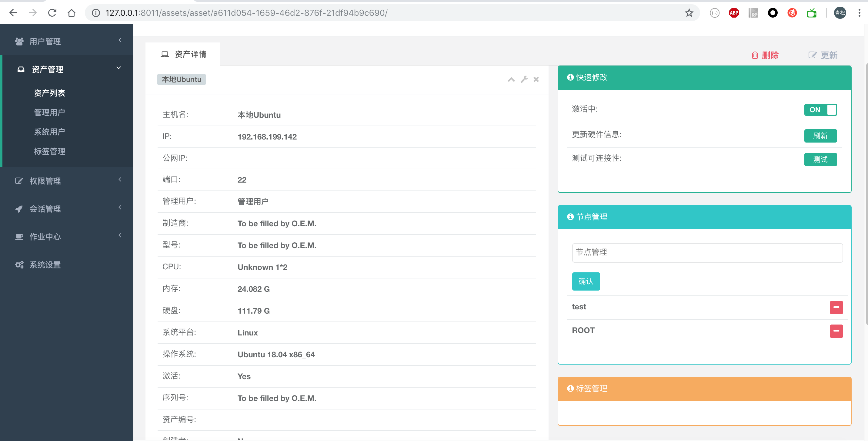Image resolution: width=868 pixels, height=441 pixels.
Task: Collapse the asset panel with the up chevron
Action: pyautogui.click(x=511, y=79)
